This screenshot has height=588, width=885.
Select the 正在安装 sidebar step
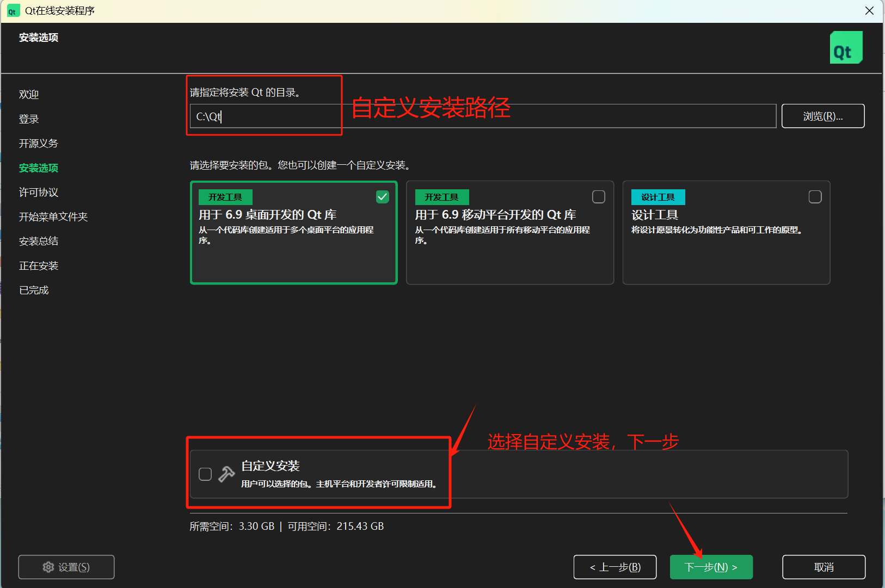click(x=39, y=265)
